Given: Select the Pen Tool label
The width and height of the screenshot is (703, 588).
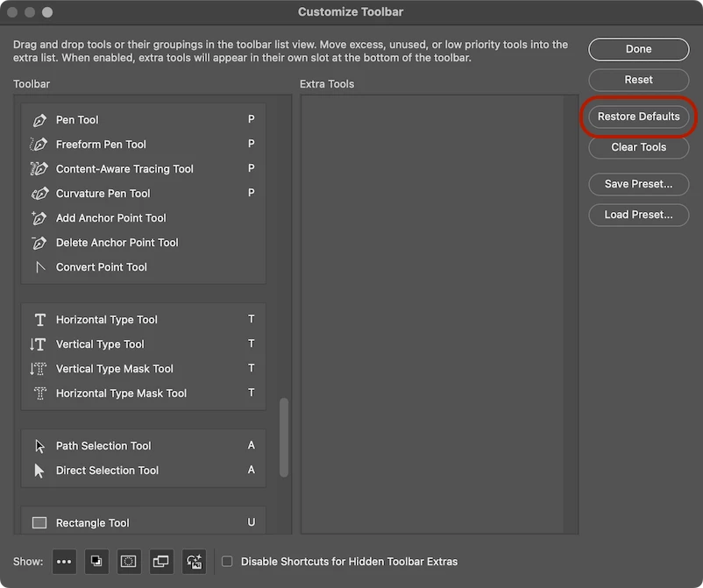Looking at the screenshot, I should point(77,120).
